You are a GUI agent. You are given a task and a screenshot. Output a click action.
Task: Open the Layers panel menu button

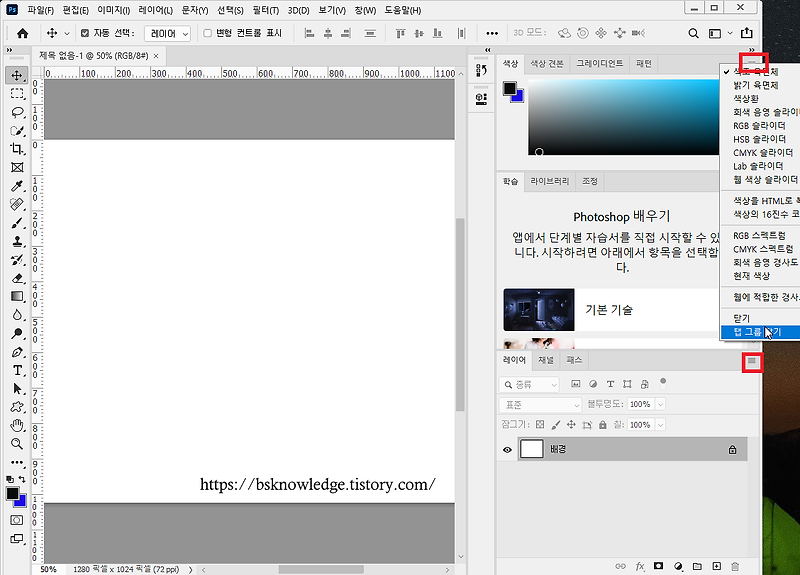[x=752, y=362]
